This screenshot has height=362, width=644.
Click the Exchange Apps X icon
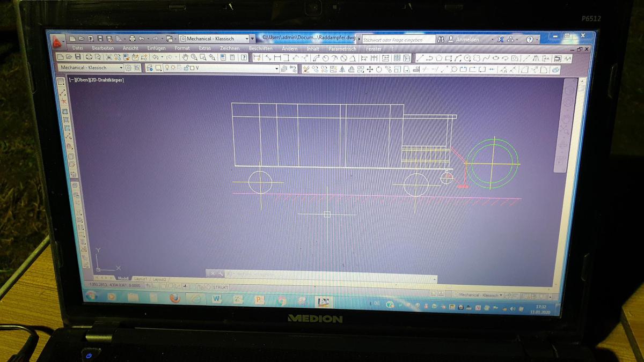[x=501, y=39]
